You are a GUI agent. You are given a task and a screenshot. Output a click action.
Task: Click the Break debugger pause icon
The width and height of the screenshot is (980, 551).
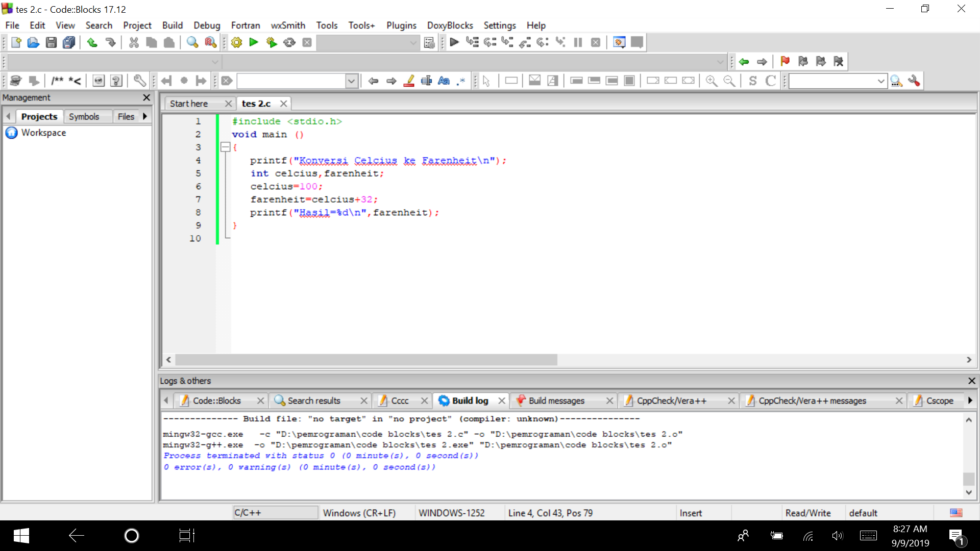pyautogui.click(x=578, y=42)
